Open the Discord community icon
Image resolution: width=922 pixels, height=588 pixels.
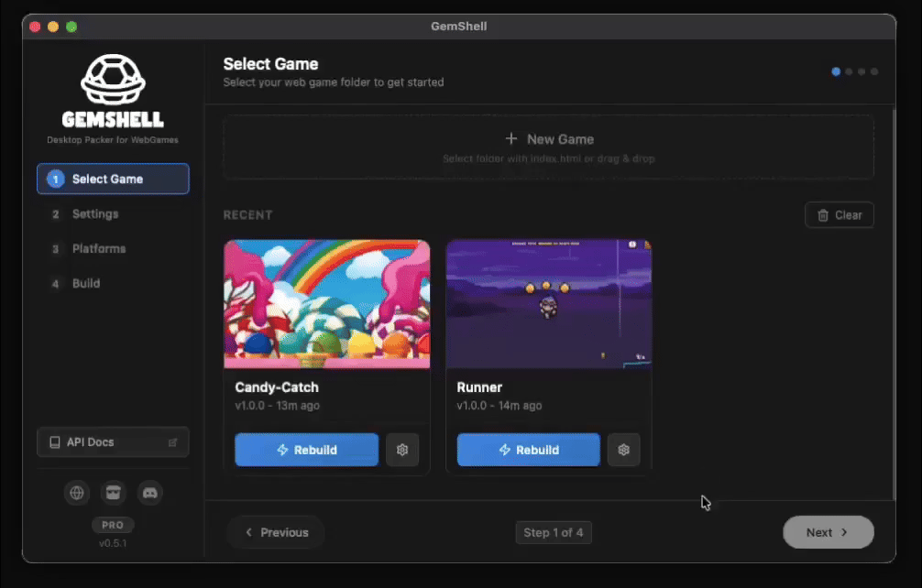tap(150, 493)
